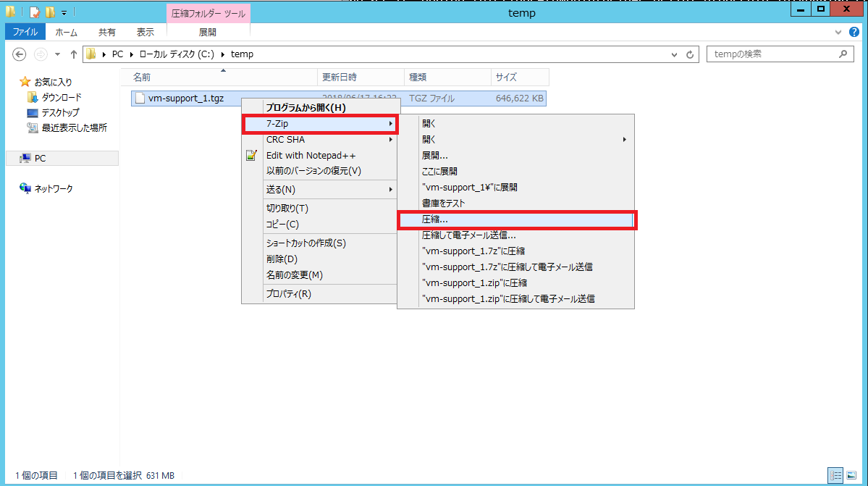Sort by サイズ column header
Screen dimensions: 868x486
[520, 77]
